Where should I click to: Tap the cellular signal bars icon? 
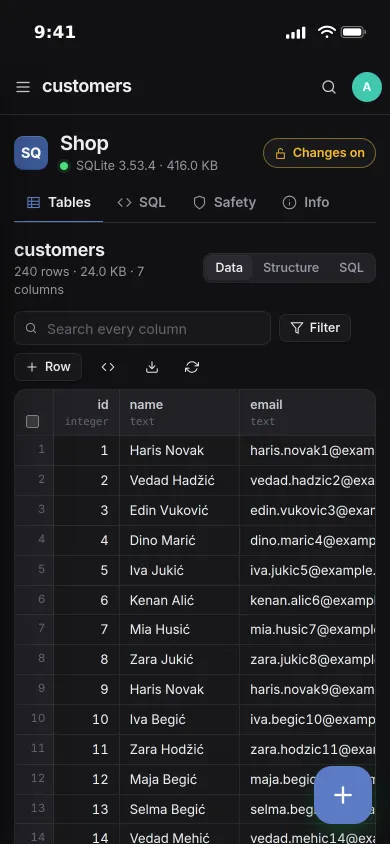(296, 33)
